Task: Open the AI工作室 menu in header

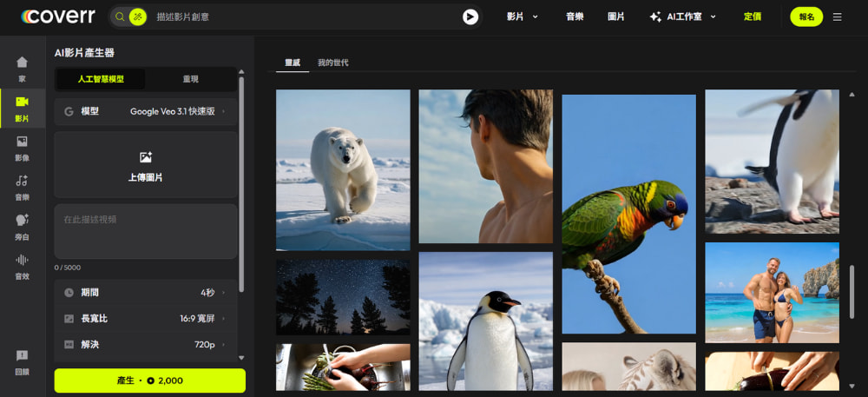Action: (x=681, y=17)
